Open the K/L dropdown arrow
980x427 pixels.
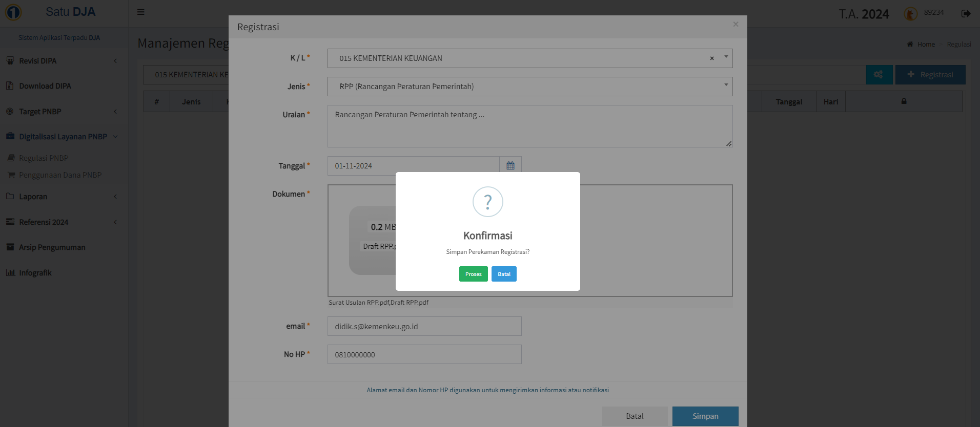pyautogui.click(x=726, y=57)
